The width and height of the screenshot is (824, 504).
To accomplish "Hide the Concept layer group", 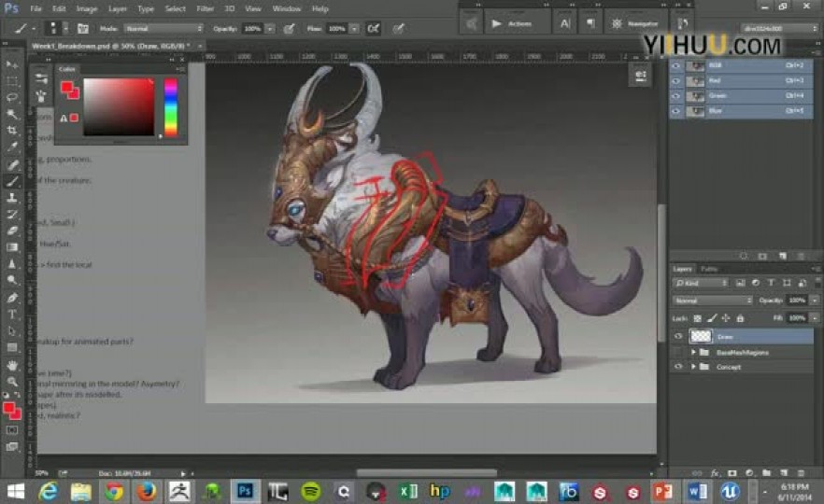I will click(x=678, y=367).
